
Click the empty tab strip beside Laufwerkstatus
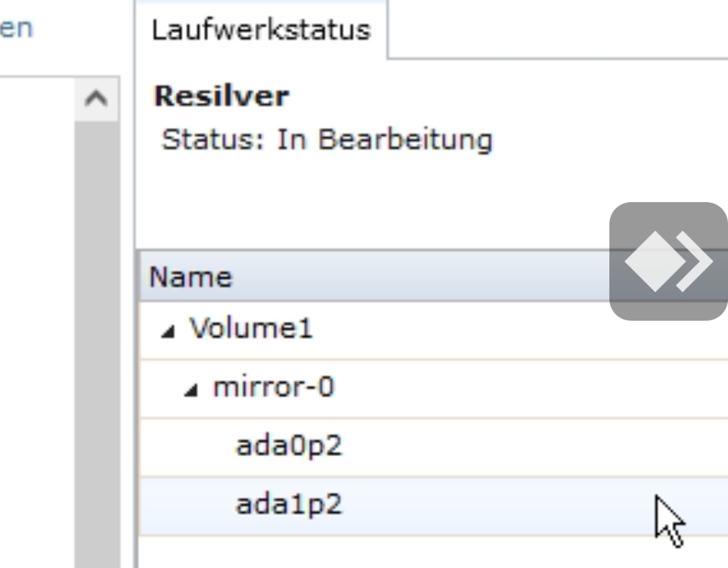tap(557, 29)
